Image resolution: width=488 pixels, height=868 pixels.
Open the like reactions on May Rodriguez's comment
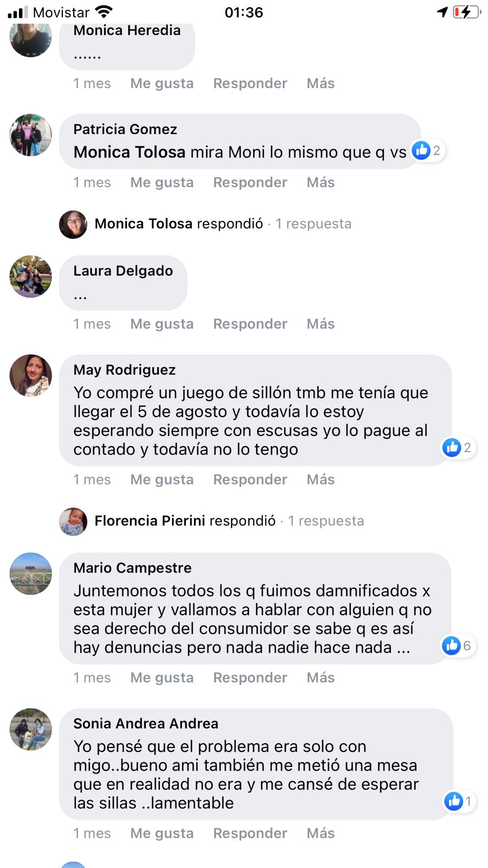tap(459, 448)
